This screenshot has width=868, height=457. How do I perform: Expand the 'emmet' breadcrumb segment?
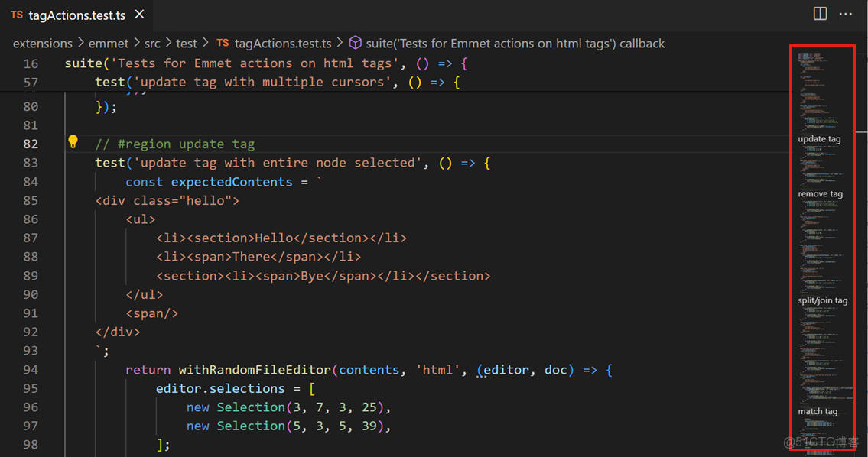click(x=108, y=44)
